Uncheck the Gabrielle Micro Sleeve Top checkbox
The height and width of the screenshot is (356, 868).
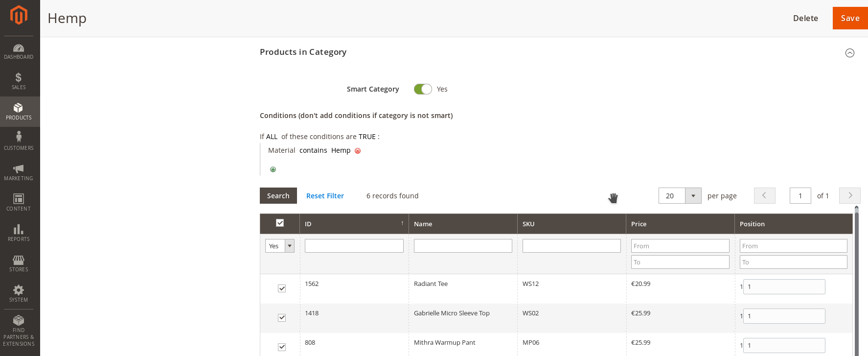click(282, 318)
